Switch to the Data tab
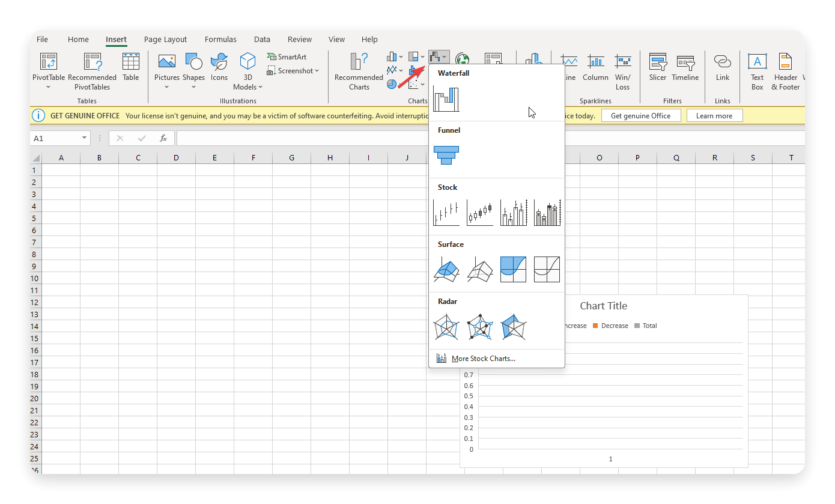The width and height of the screenshot is (835, 504). click(x=262, y=40)
